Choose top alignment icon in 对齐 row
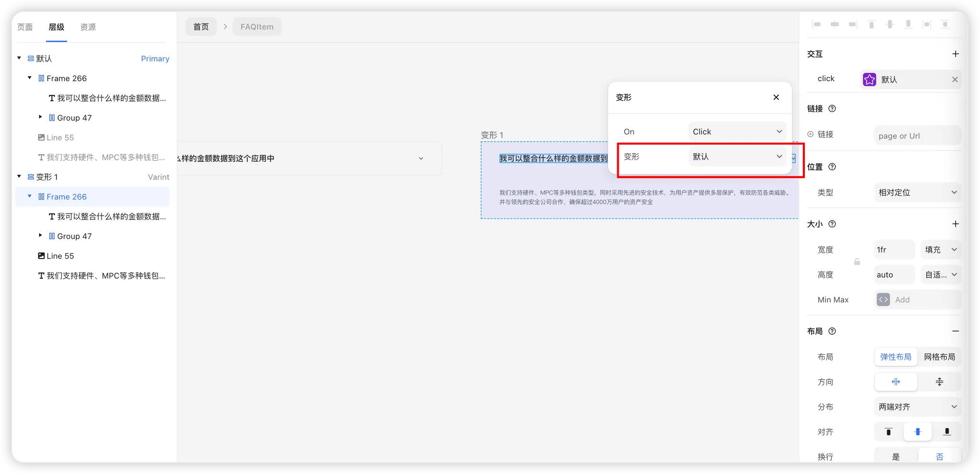980x474 pixels. click(888, 432)
